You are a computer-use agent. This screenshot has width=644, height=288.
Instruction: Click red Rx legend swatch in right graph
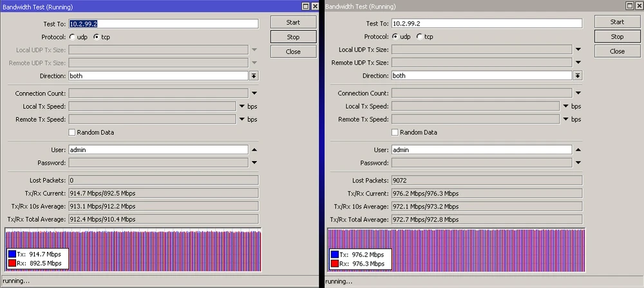tap(336, 264)
